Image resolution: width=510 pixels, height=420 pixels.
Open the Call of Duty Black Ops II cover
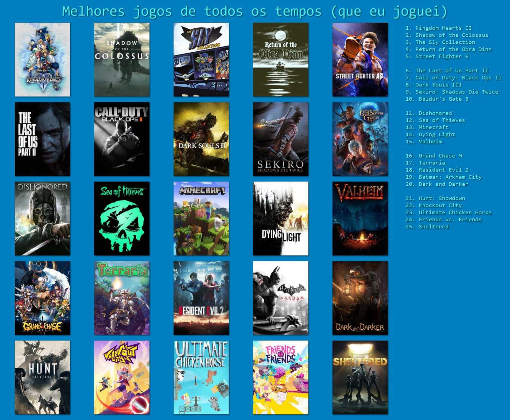[122, 139]
